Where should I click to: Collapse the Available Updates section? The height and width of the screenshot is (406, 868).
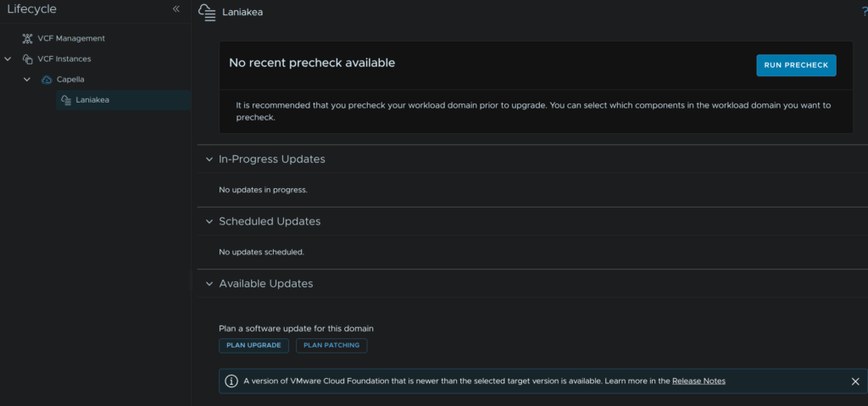coord(209,284)
